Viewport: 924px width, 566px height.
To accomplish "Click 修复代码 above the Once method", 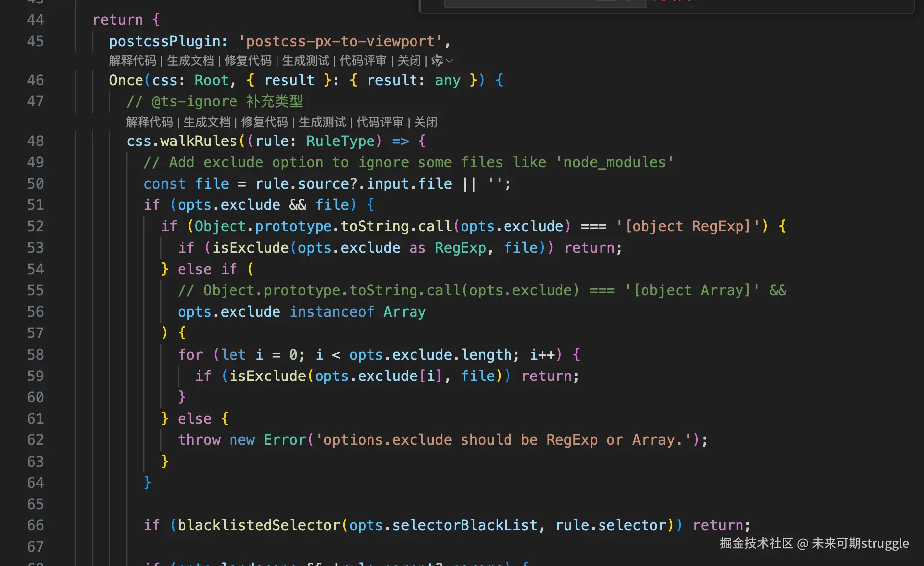I will click(248, 61).
